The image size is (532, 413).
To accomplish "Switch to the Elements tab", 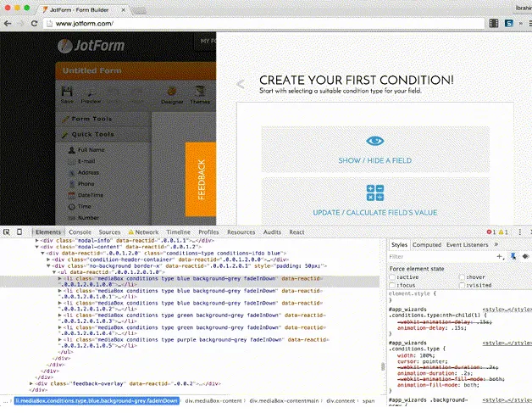I will tap(47, 232).
